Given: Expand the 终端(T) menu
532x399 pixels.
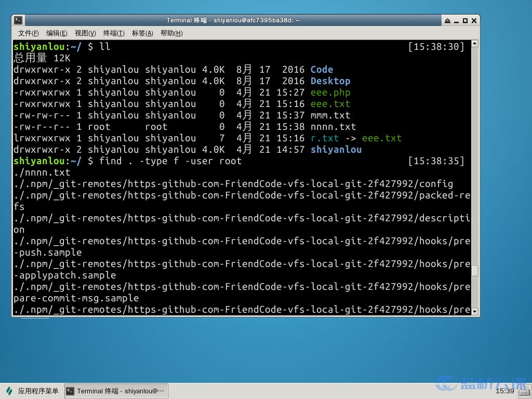Looking at the screenshot, I should (x=114, y=33).
